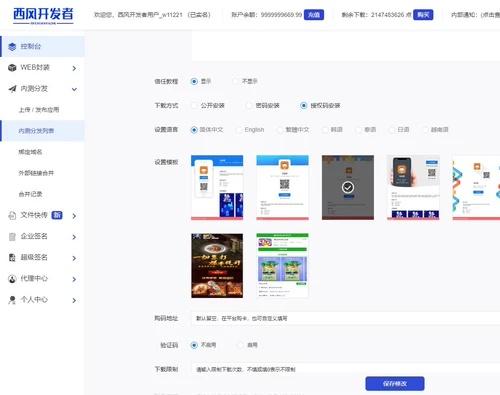Select 不启用 for 验证码
The width and height of the screenshot is (500, 395).
tap(194, 345)
